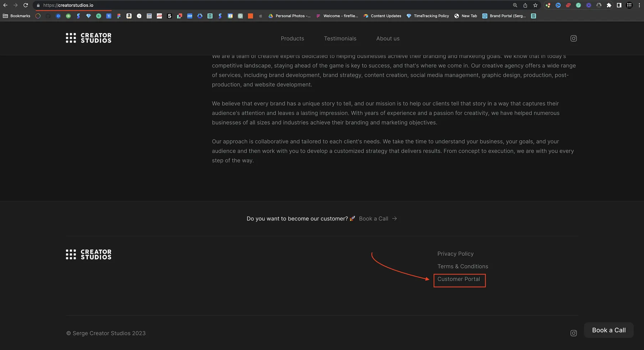The height and width of the screenshot is (350, 644).
Task: Open the share icon in address bar
Action: click(x=525, y=5)
